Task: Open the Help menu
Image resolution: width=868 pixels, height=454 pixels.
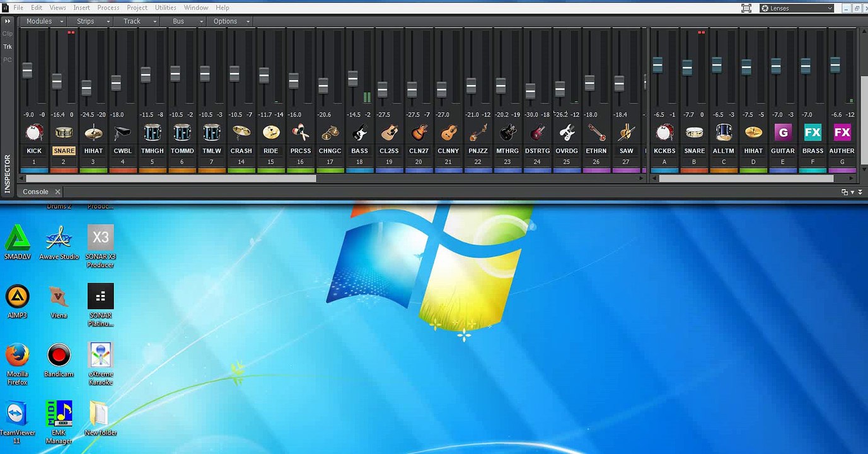Action: click(223, 8)
